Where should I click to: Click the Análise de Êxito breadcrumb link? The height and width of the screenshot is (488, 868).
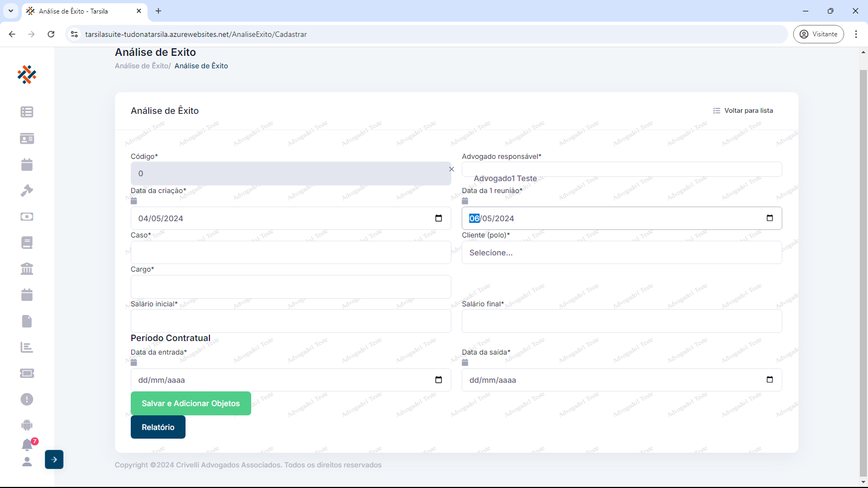click(142, 66)
